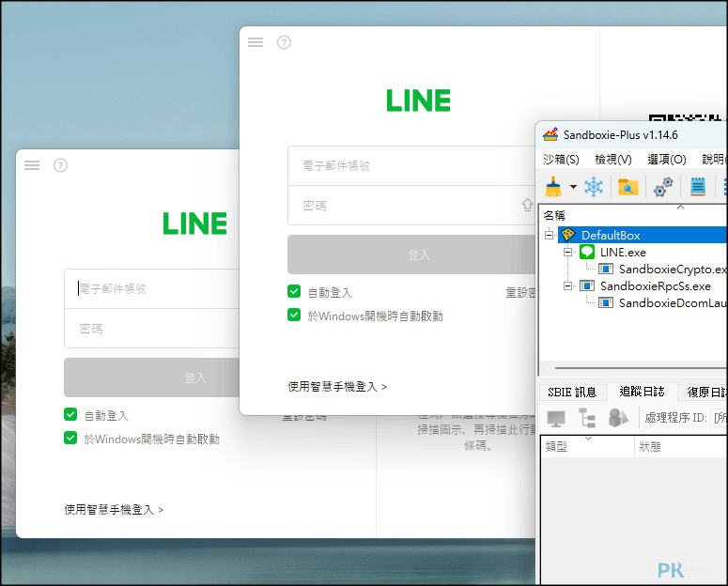
Task: Click the monitor icon in trace log toolbar
Action: pos(556,418)
